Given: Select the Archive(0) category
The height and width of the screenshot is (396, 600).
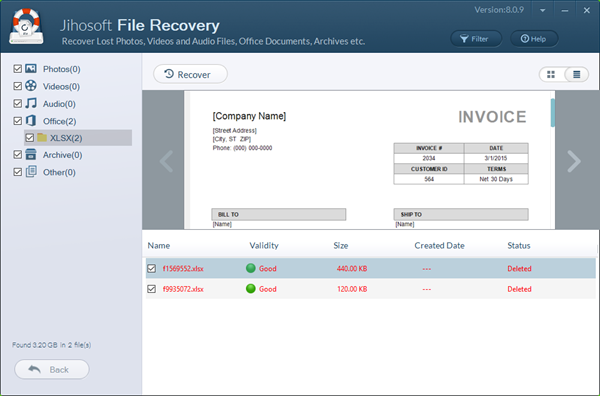Looking at the screenshot, I should 62,155.
